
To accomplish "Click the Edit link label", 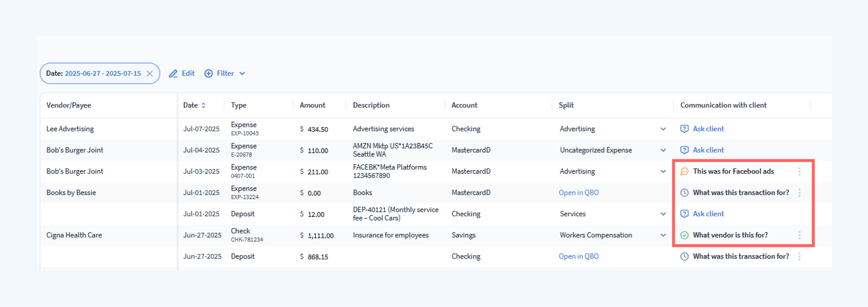I will [x=188, y=73].
